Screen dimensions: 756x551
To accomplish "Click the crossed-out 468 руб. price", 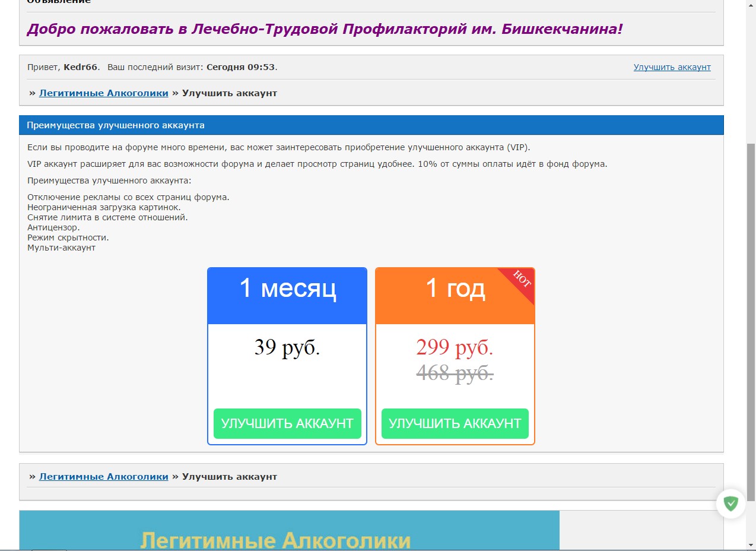I will pos(455,373).
